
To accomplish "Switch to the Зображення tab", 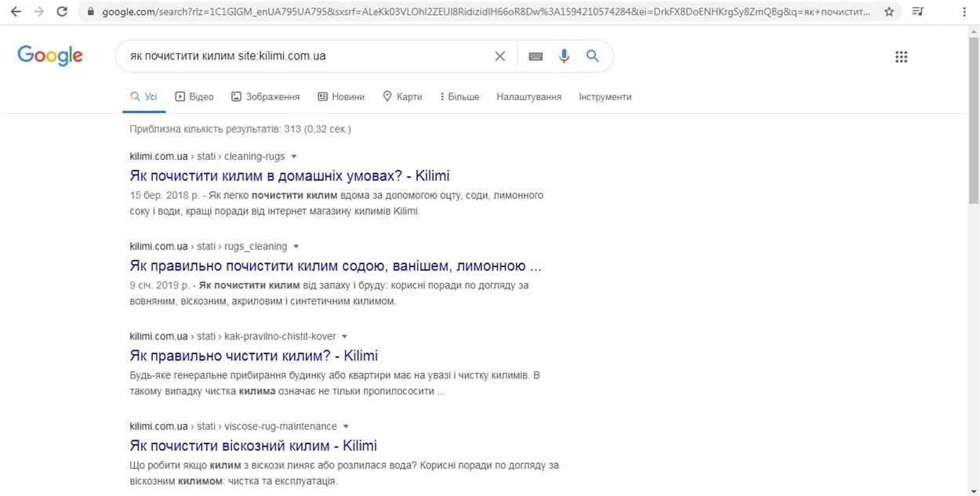I will point(265,97).
